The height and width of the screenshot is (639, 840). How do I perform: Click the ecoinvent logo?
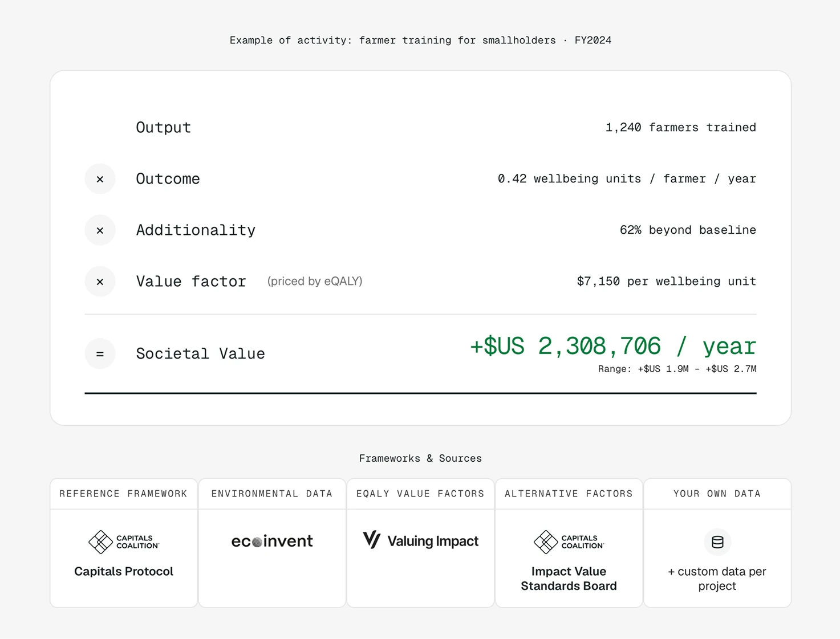click(x=272, y=541)
